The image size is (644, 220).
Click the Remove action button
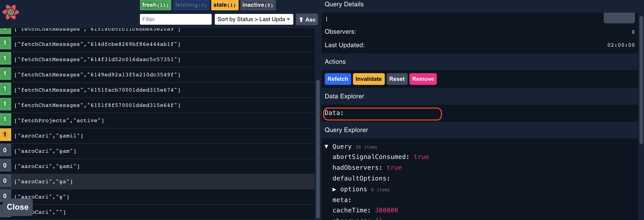[x=423, y=79]
